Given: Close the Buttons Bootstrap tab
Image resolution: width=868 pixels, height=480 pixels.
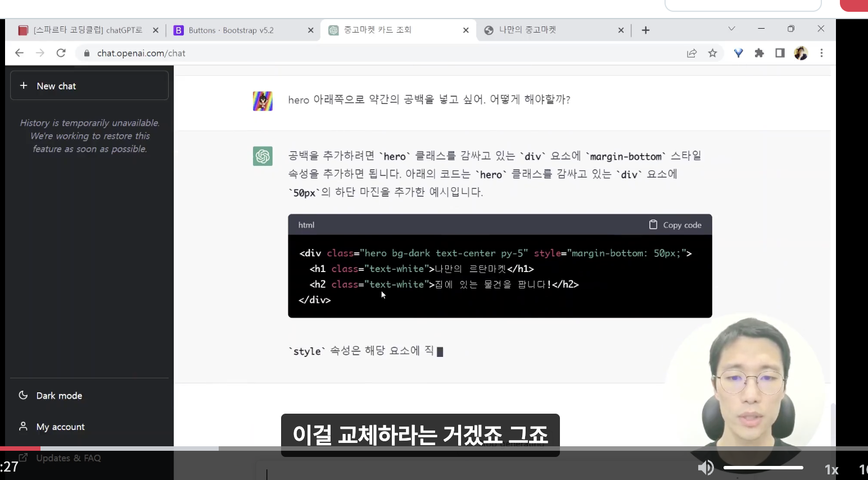Looking at the screenshot, I should tap(311, 30).
